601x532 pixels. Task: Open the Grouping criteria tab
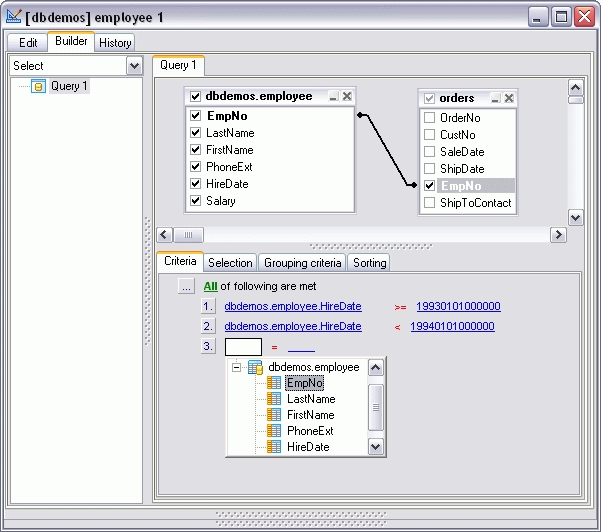(x=302, y=263)
